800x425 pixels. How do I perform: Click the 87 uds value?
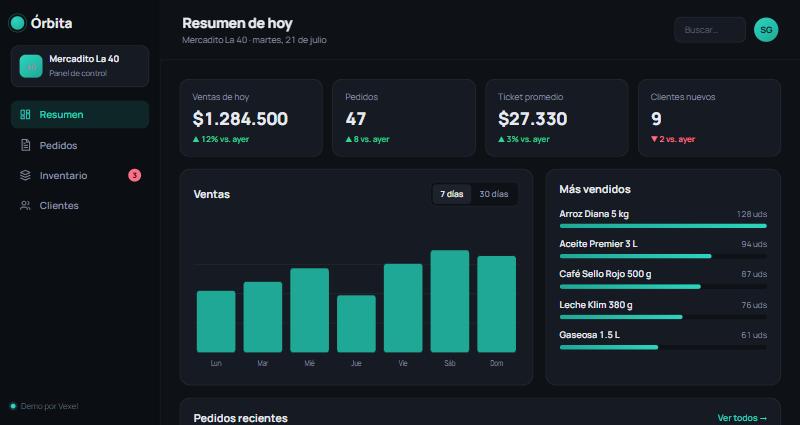(754, 274)
